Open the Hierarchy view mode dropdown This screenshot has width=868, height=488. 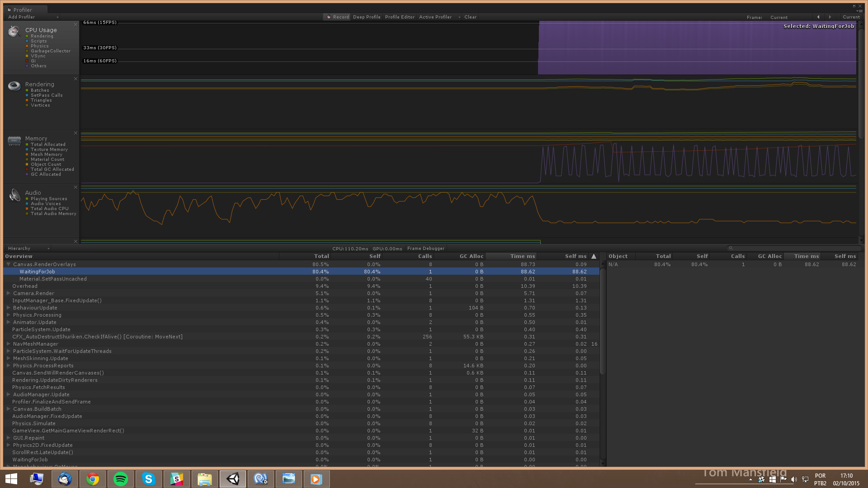(28, 249)
